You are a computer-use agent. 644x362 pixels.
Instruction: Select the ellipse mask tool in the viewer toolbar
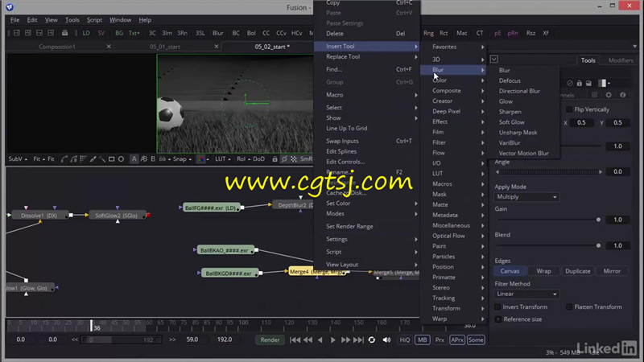(121, 158)
